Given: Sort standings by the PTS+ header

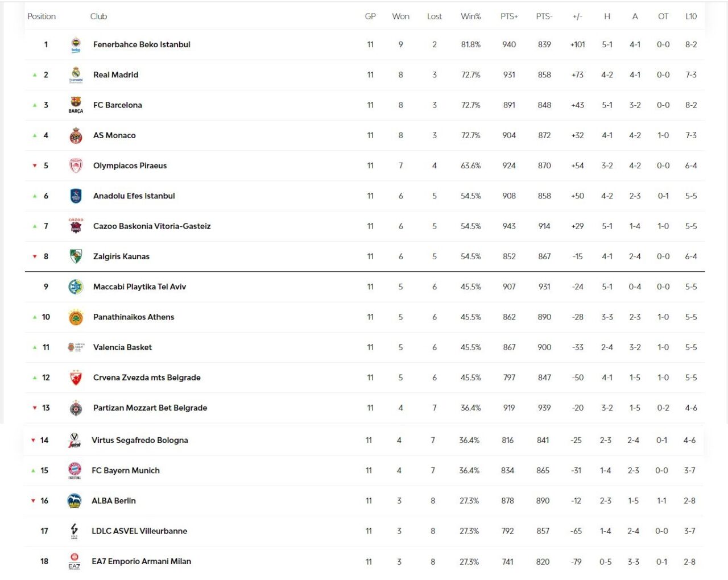Looking at the screenshot, I should coord(509,16).
